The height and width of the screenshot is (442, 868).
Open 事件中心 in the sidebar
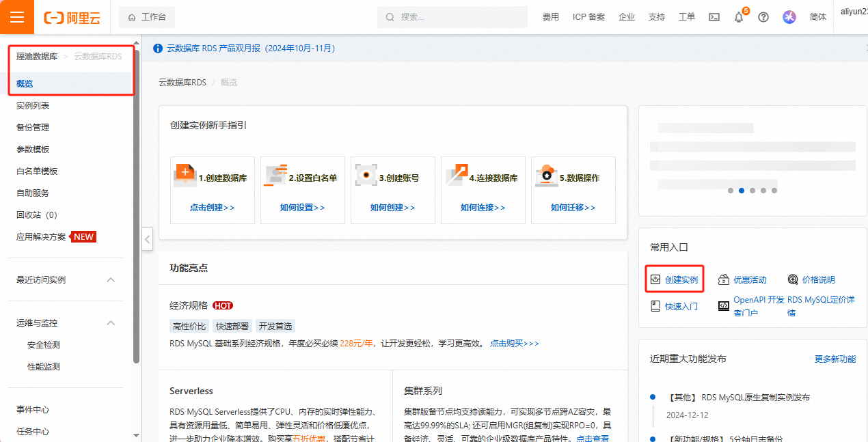tap(33, 410)
